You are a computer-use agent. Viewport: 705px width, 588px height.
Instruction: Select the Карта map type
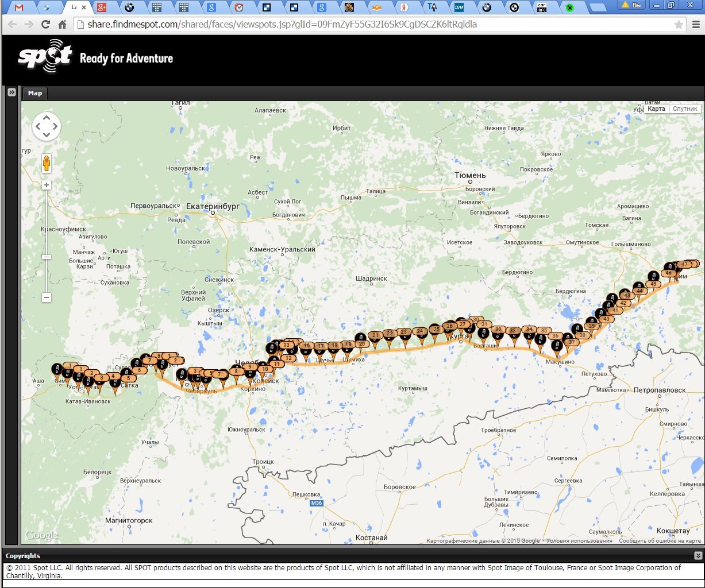656,109
